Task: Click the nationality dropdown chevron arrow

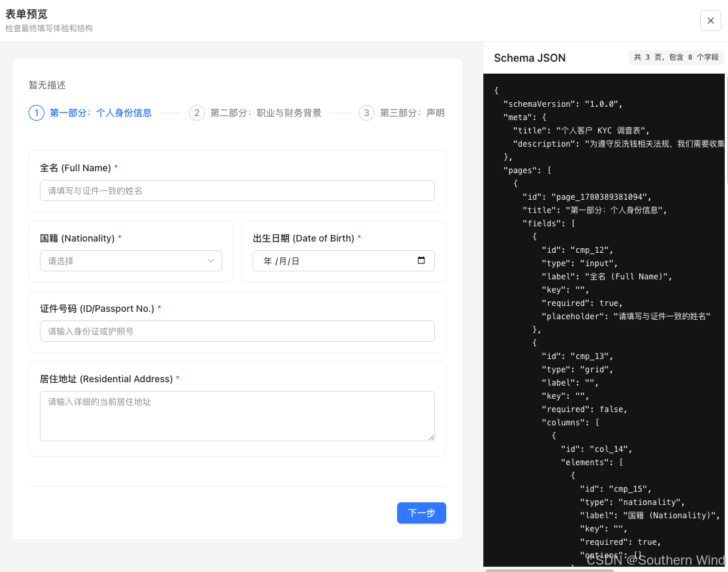Action: pyautogui.click(x=211, y=261)
